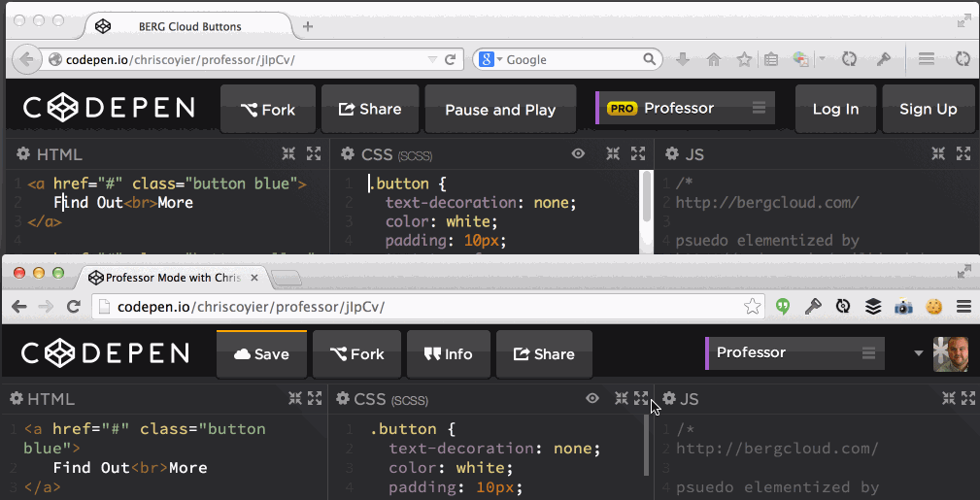The image size is (980, 500).
Task: Click camera screenshot extension in Chrome
Action: click(x=903, y=307)
